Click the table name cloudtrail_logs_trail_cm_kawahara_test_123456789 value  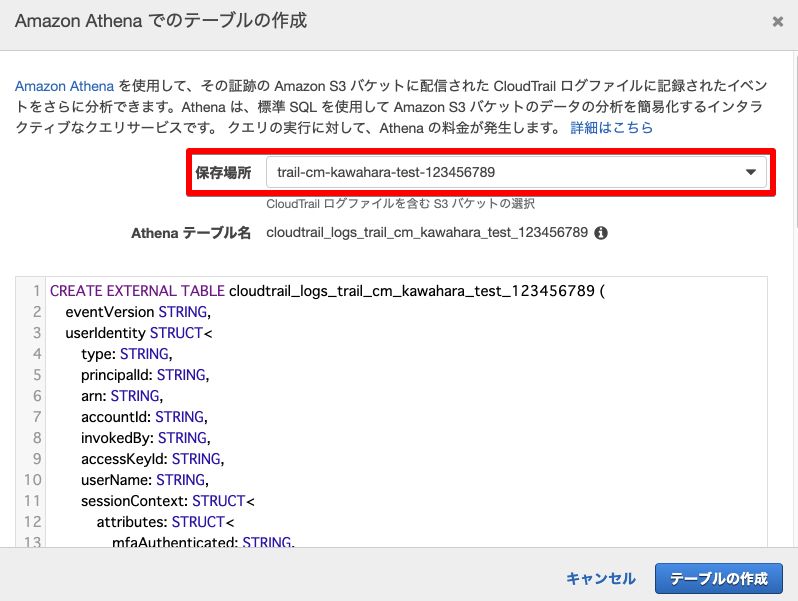click(x=427, y=233)
